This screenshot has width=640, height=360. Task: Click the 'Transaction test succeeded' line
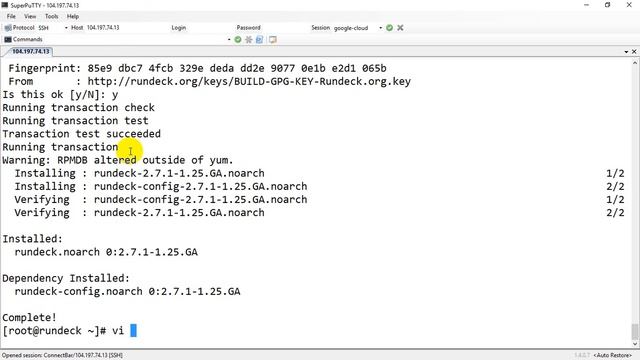(82, 134)
